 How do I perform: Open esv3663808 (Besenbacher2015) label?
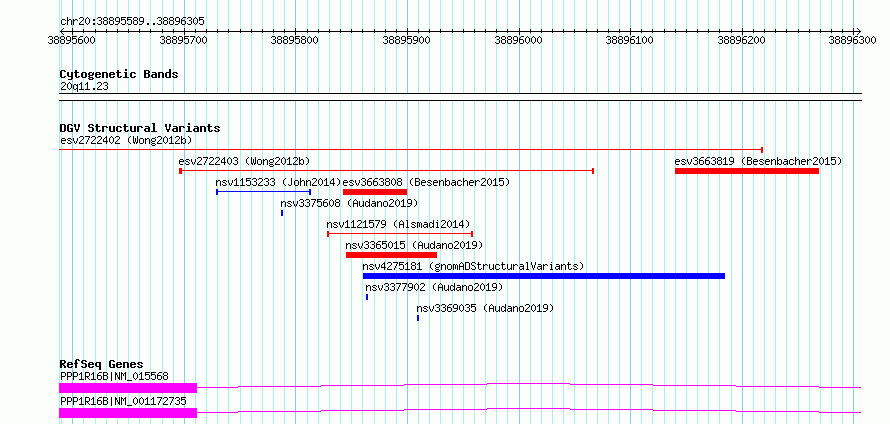(426, 182)
